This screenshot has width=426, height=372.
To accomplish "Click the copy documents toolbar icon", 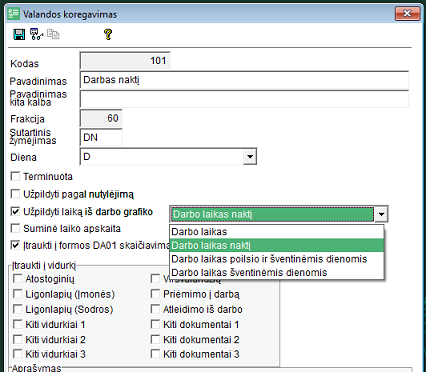I will pos(53,34).
